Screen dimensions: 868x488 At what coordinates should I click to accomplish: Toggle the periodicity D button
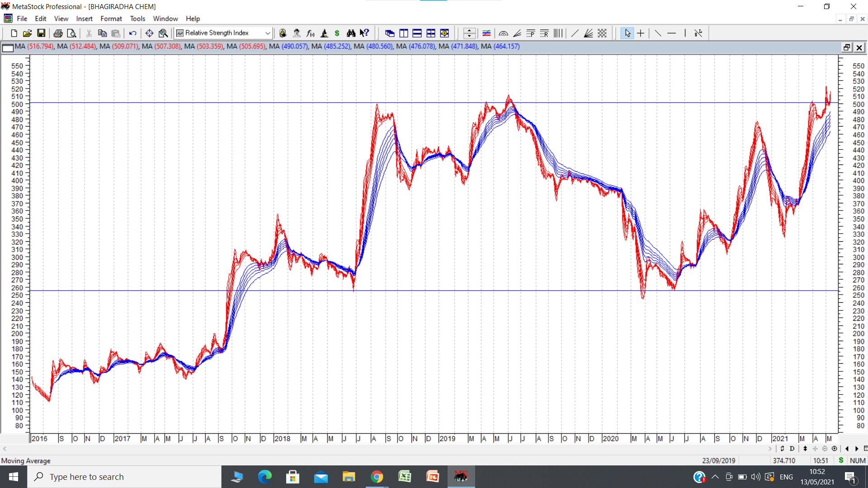792,449
